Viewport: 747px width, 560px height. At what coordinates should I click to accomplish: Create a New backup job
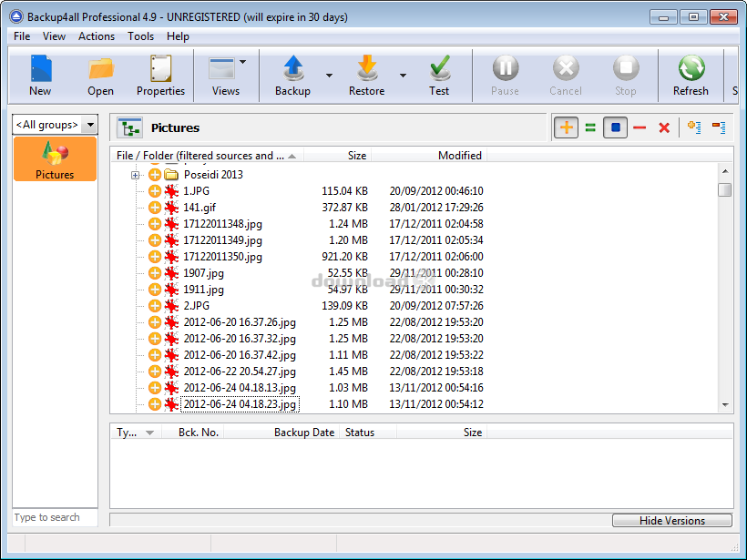[40, 76]
